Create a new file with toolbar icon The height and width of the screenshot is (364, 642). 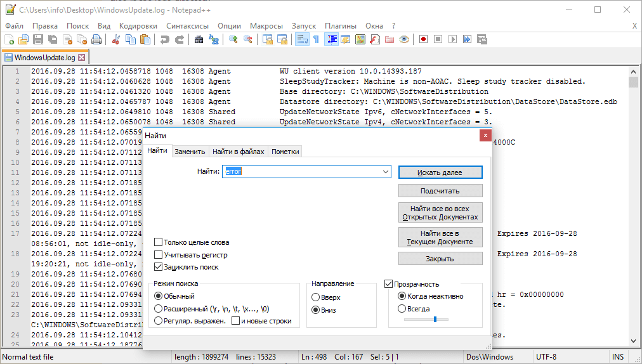point(9,40)
